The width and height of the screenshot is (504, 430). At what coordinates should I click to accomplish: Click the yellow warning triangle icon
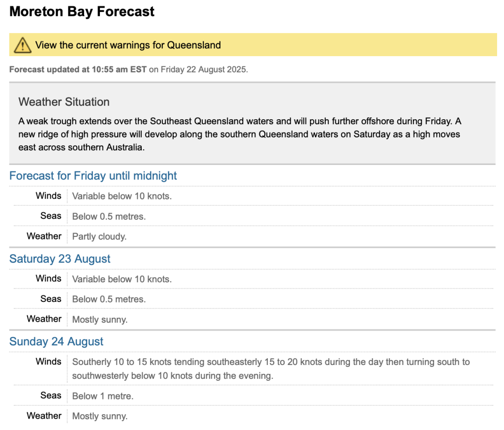coord(23,45)
